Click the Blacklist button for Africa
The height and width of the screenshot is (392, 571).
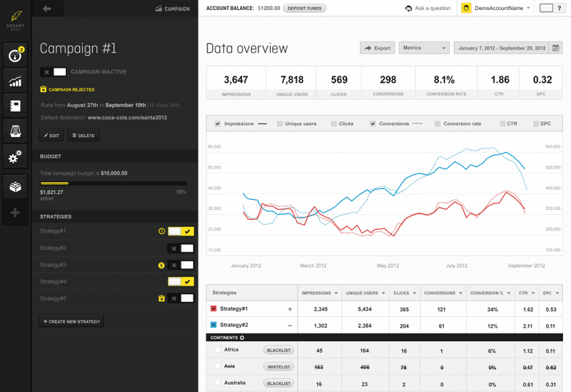click(x=278, y=351)
